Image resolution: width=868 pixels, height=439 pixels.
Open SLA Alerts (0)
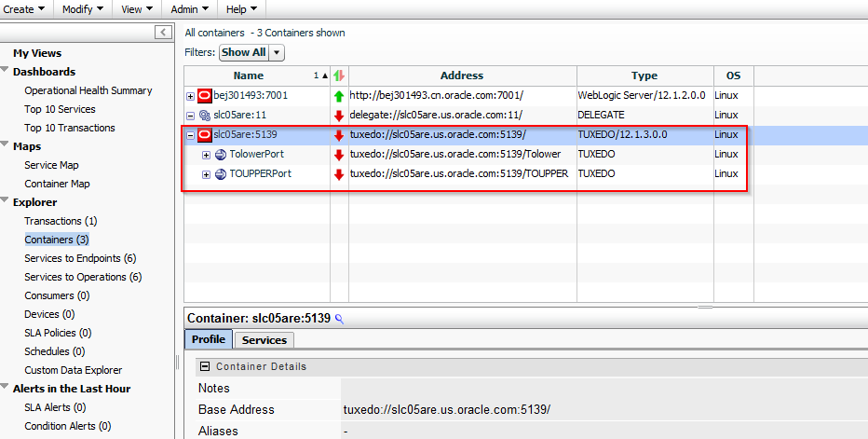55,407
